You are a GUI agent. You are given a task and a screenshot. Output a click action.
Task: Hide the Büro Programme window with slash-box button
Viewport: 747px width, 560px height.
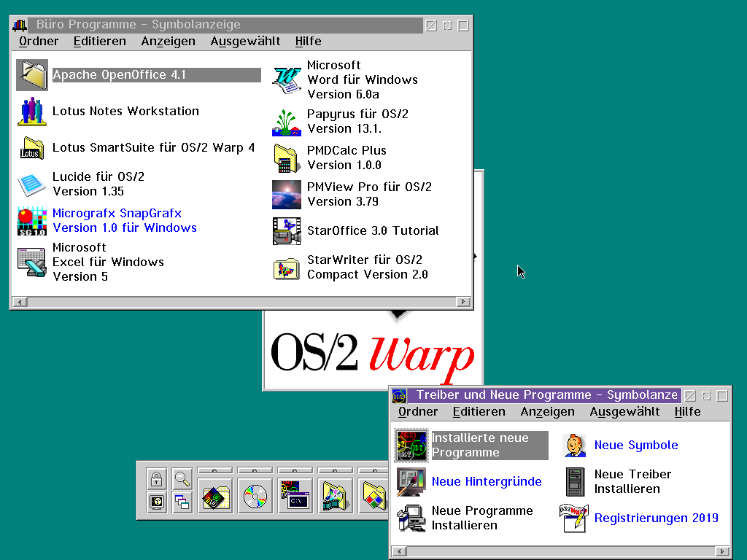(431, 26)
